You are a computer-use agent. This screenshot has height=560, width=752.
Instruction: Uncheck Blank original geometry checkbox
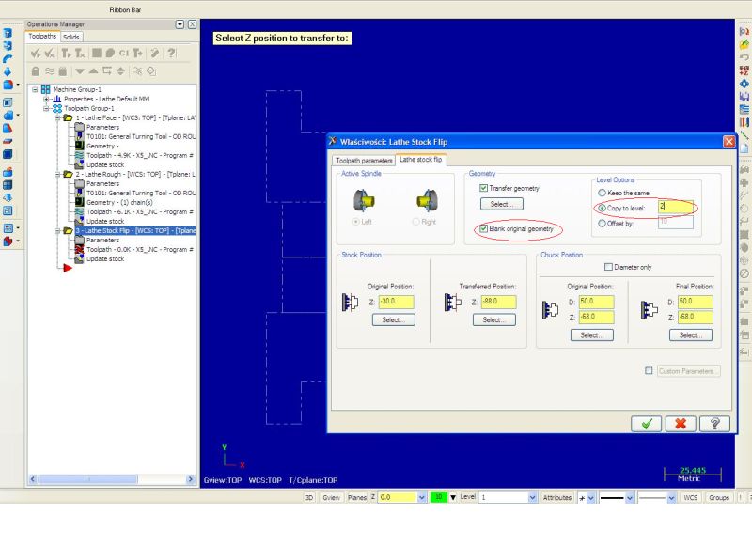[483, 228]
